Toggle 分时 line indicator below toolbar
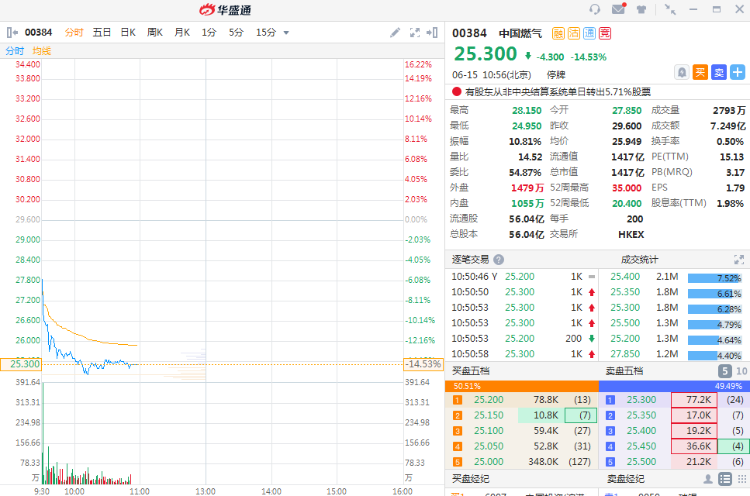 (x=14, y=50)
